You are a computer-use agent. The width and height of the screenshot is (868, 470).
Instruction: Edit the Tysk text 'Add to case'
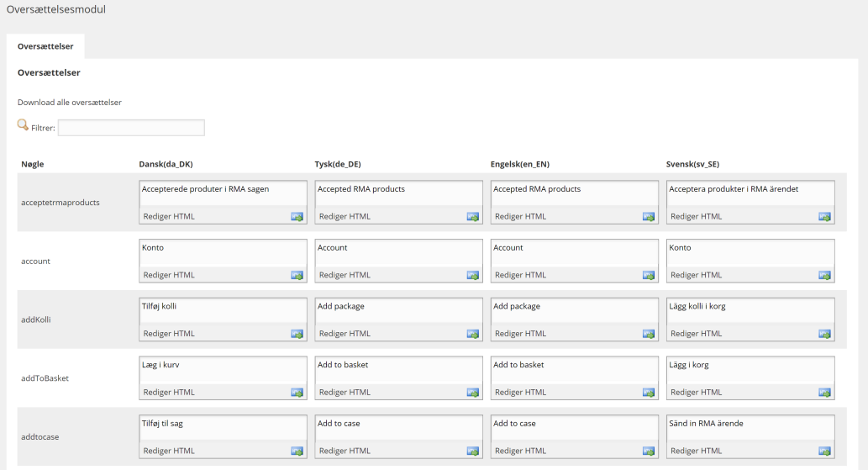398,429
